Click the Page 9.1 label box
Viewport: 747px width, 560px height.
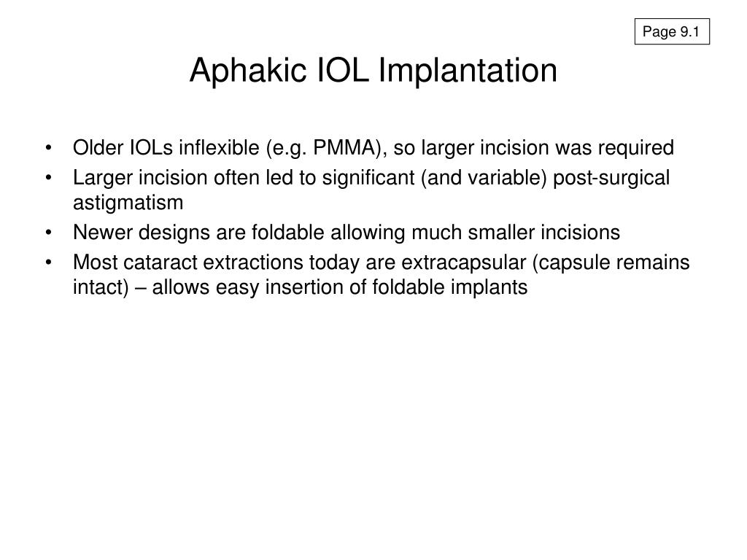click(672, 31)
